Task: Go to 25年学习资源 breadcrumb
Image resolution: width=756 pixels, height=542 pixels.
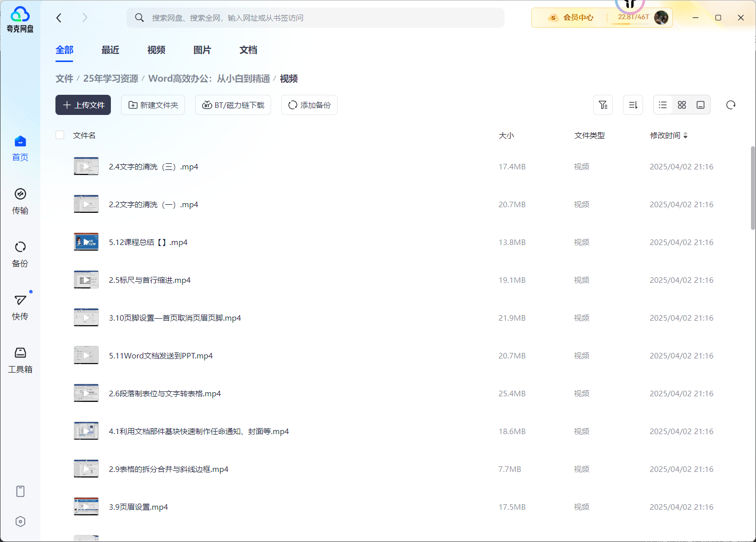Action: pos(110,79)
